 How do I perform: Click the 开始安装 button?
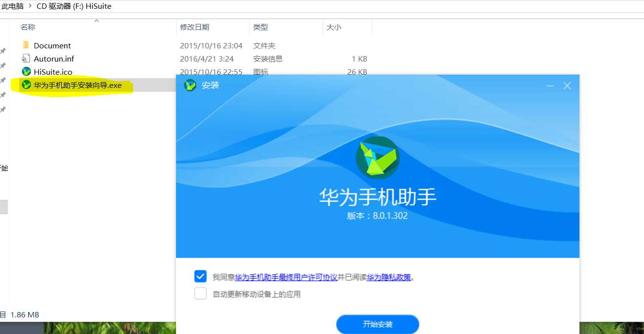378,324
